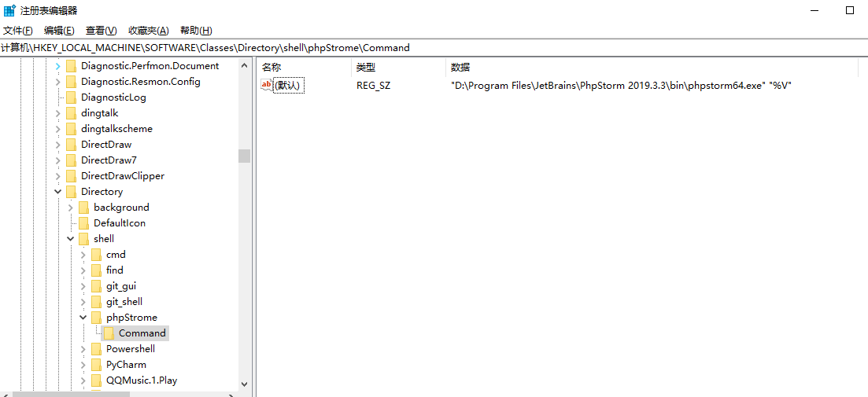The image size is (868, 397).
Task: Click the tree scrollbar up arrow
Action: (245, 65)
